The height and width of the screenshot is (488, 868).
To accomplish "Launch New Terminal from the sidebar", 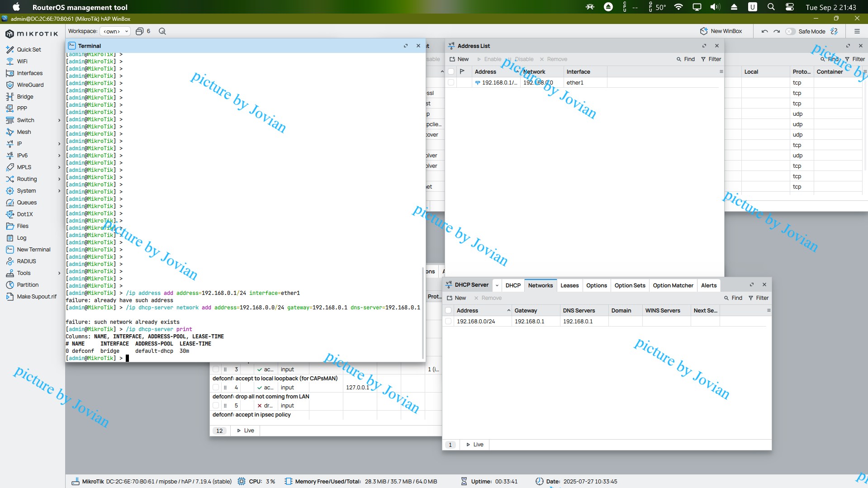I will point(33,250).
